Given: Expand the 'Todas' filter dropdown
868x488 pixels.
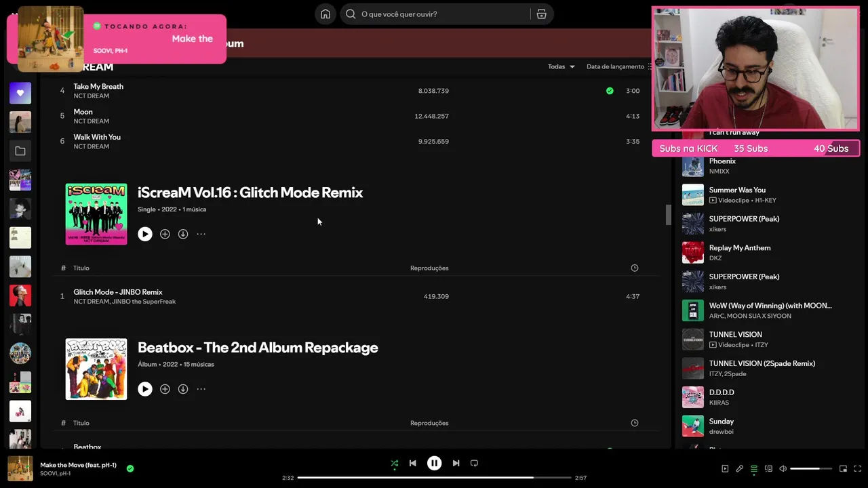Looking at the screenshot, I should click(561, 66).
